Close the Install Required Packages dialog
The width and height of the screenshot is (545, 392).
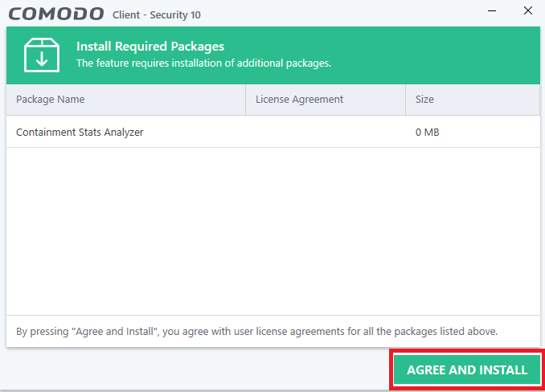(x=528, y=10)
